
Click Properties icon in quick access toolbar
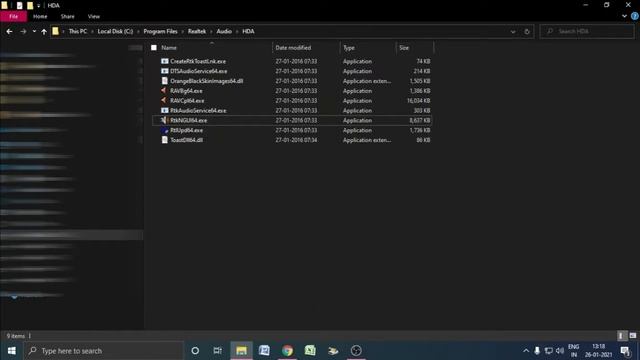coord(19,5)
